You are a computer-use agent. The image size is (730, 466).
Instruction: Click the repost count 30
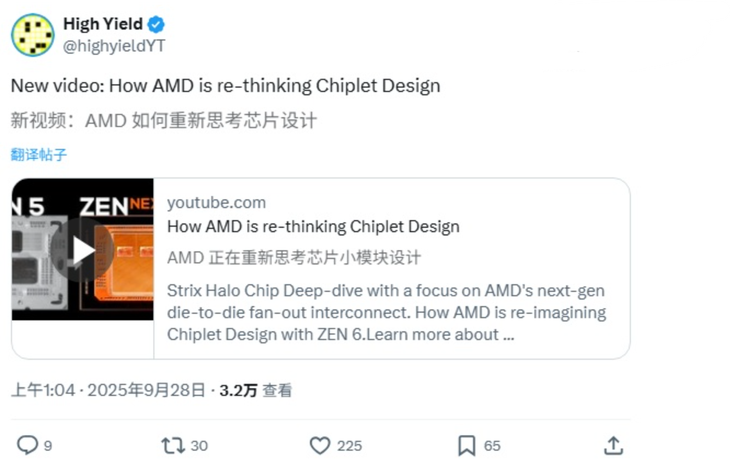199,446
